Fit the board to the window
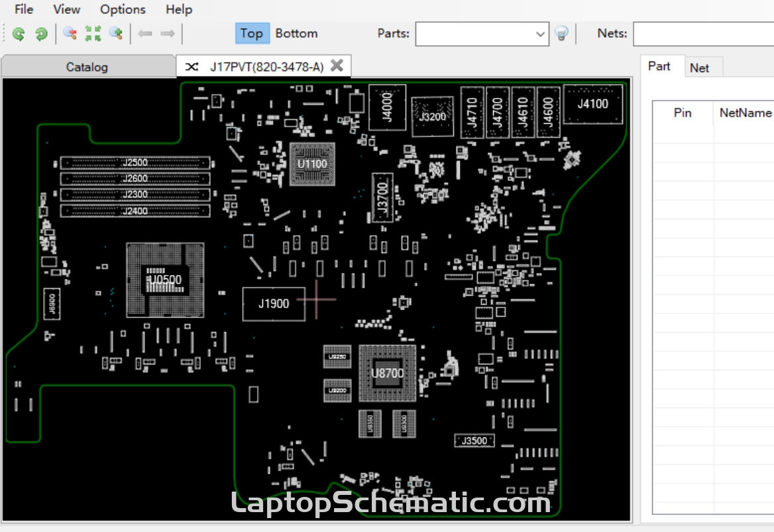 pos(93,34)
